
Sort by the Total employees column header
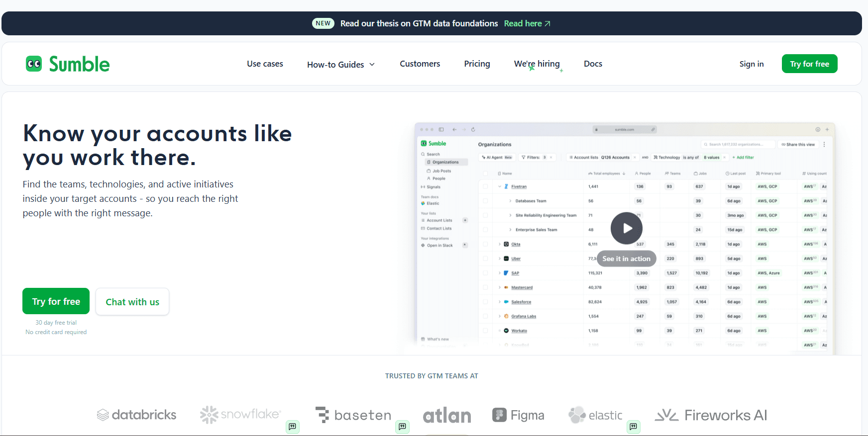click(607, 174)
